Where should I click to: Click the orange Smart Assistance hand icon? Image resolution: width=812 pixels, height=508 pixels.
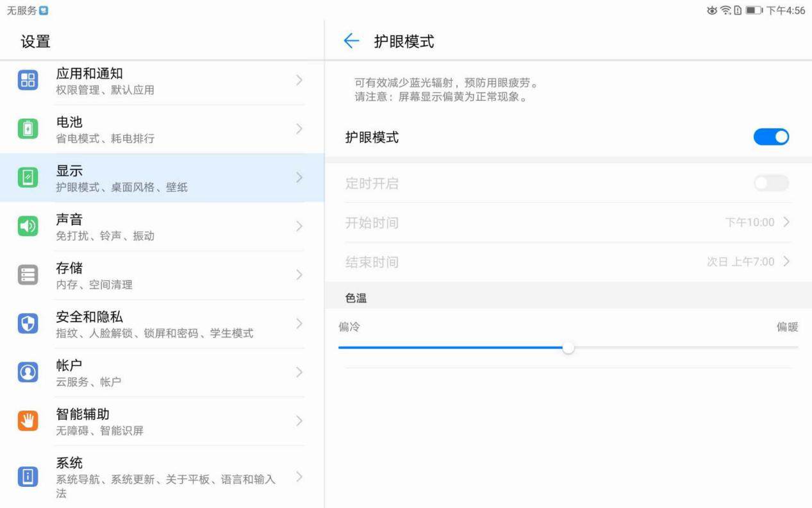(28, 421)
